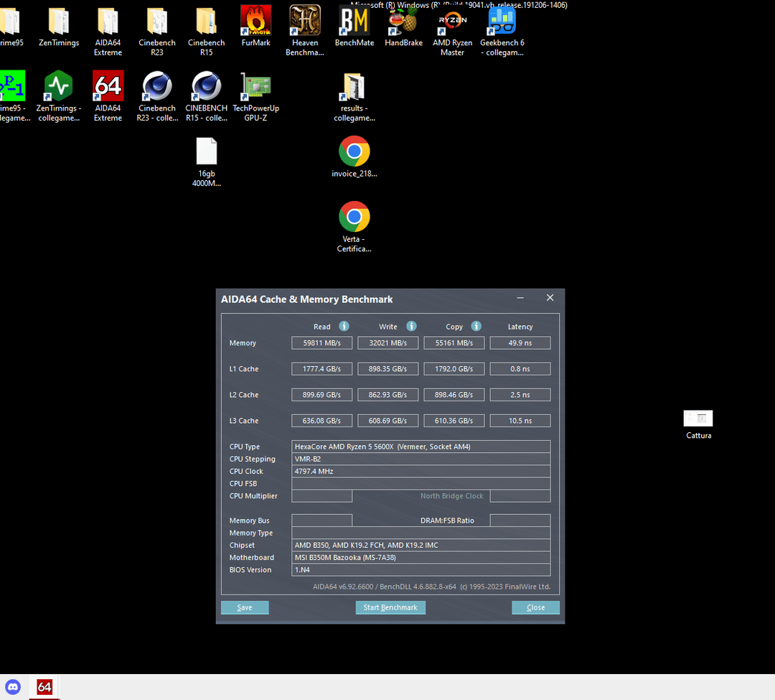Open the ZenTimings folder on the desktop

tap(59, 27)
